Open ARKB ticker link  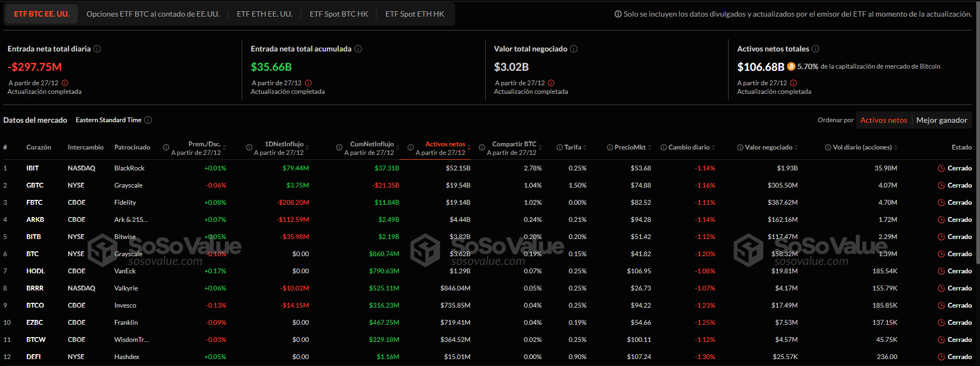(35, 220)
